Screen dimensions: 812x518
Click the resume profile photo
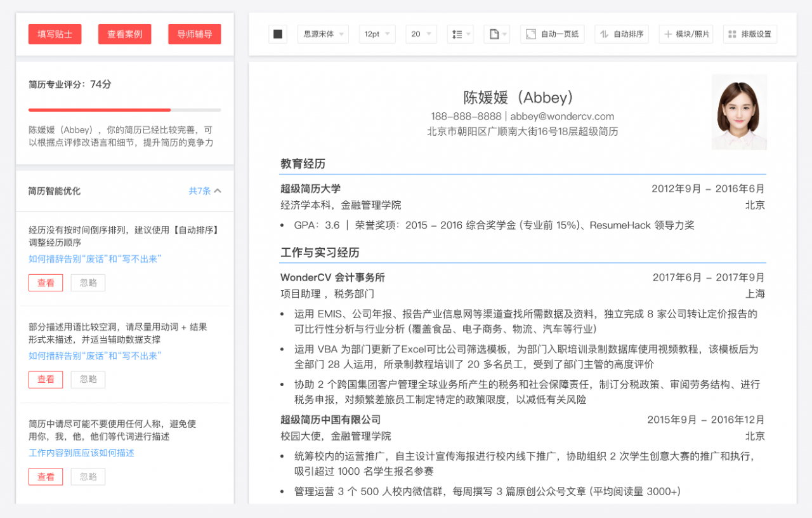[x=739, y=112]
